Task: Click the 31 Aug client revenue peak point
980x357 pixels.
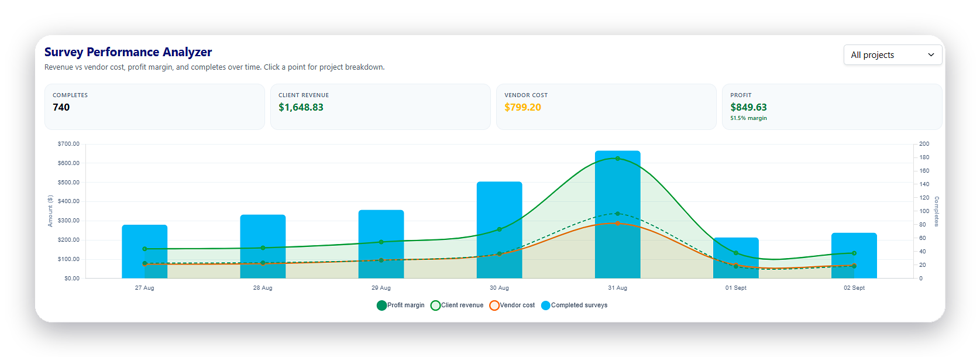Action: point(618,159)
